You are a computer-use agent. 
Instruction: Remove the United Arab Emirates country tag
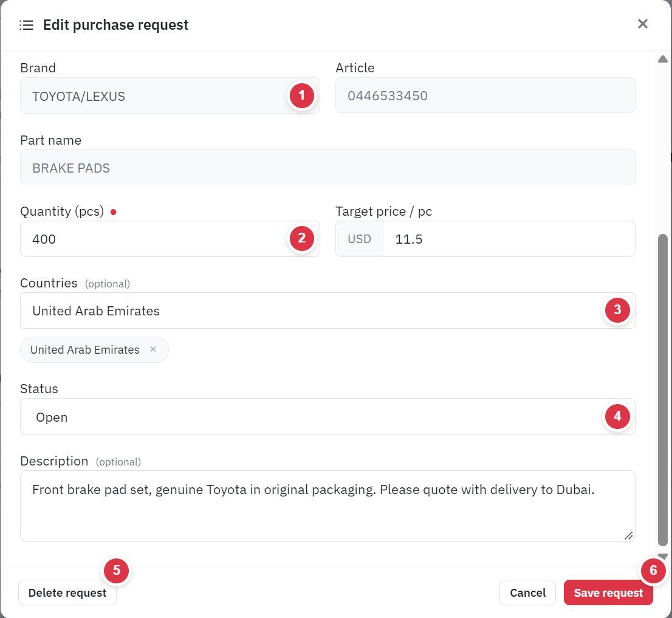tap(153, 349)
